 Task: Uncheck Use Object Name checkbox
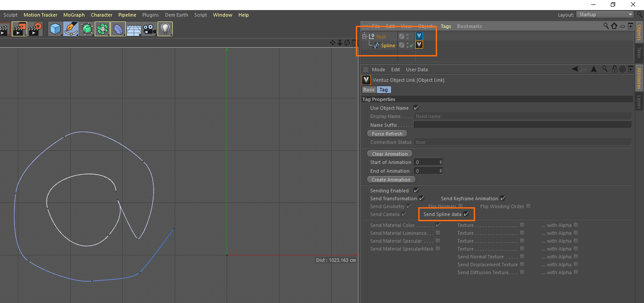(416, 108)
